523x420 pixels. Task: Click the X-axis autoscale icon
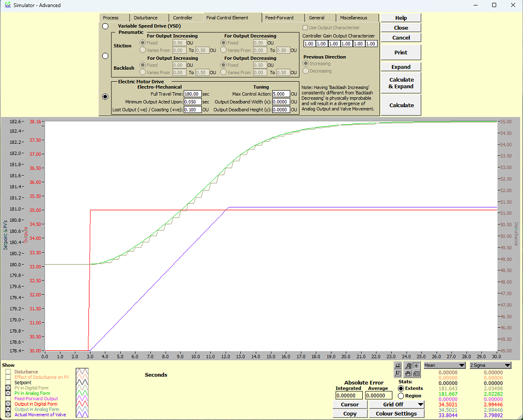[x=398, y=365]
